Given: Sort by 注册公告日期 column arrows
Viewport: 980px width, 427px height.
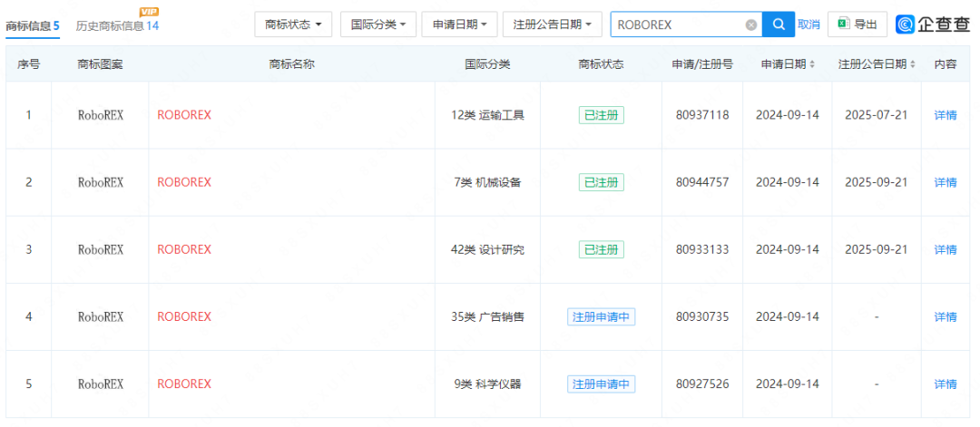Looking at the screenshot, I should (x=912, y=64).
